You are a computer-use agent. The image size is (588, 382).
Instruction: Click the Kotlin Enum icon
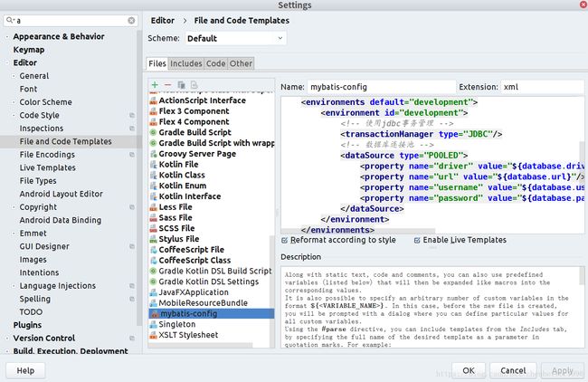[154, 186]
